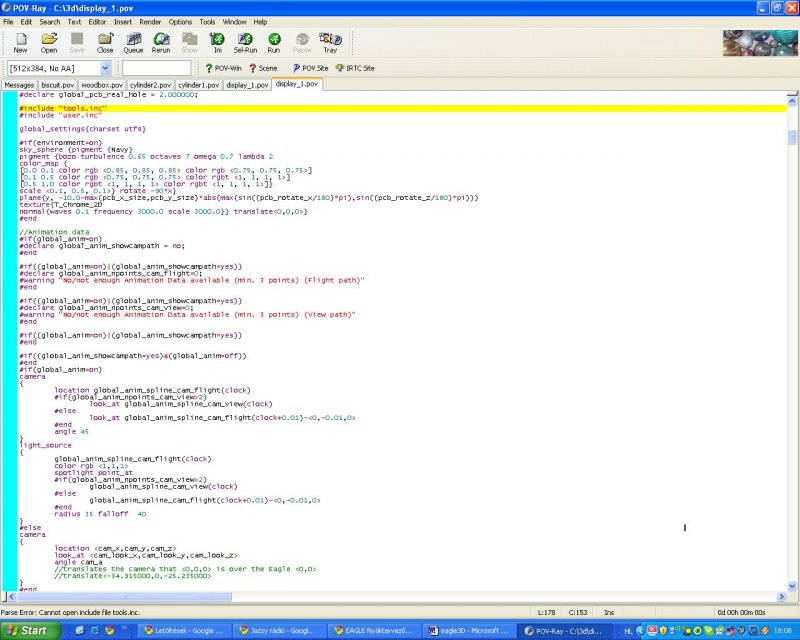Click the Sel-Run toolbar icon
This screenshot has width=800, height=640.
point(245,43)
